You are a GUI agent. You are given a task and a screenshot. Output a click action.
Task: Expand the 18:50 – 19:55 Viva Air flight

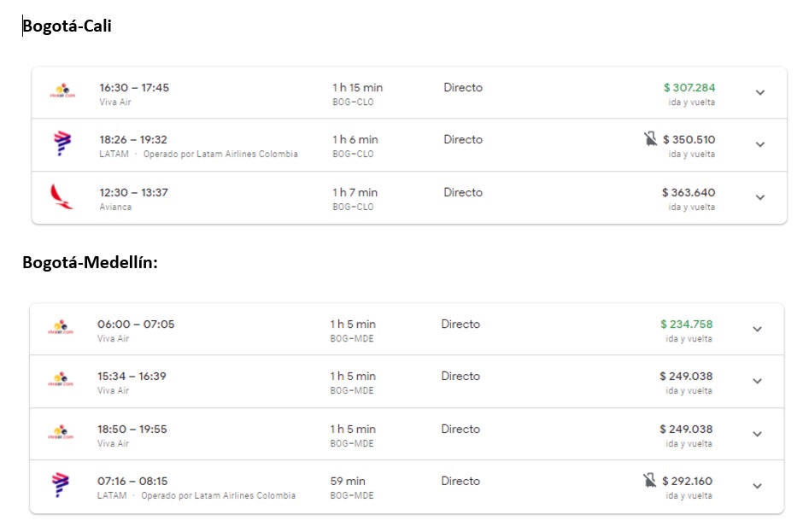(x=757, y=434)
